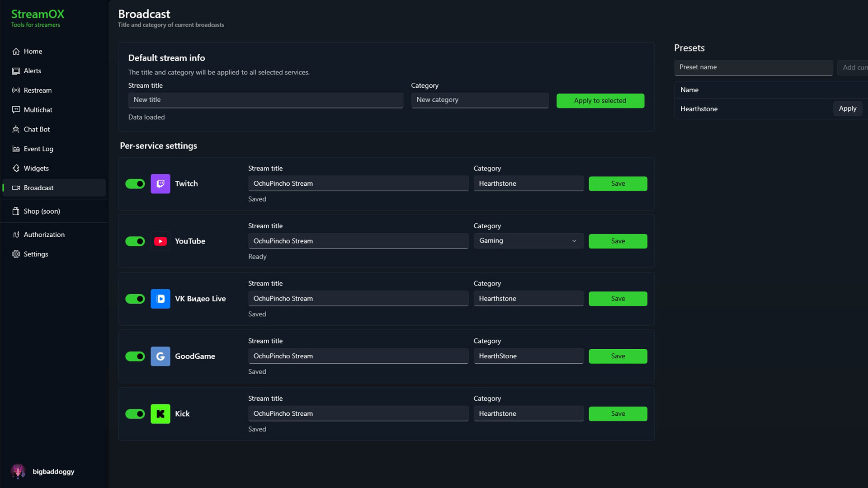Screen dimensions: 868x488
Task: Click the VK Видео Live title field
Action: 358,299
